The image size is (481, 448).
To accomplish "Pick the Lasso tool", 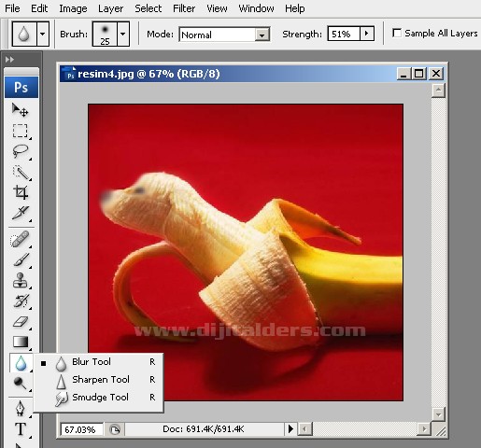I will 21,151.
